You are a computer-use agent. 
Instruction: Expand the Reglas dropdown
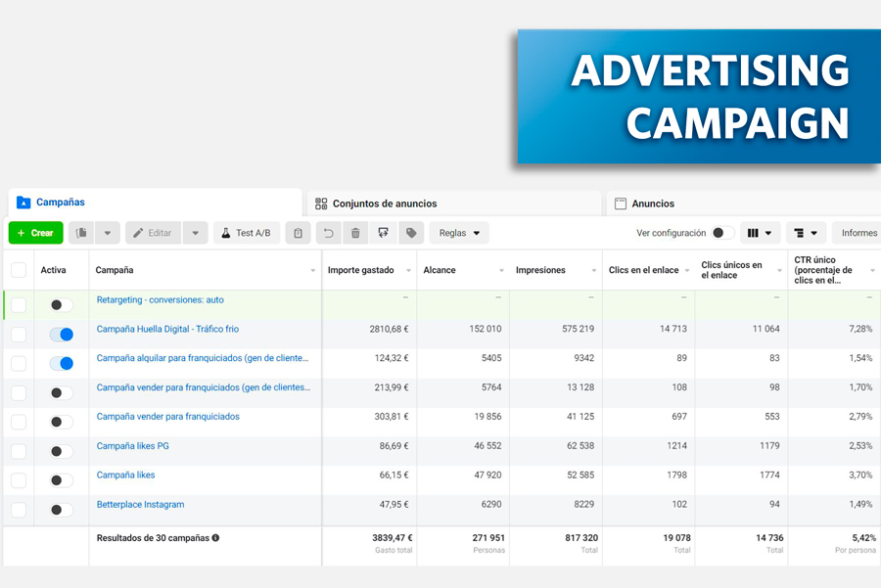click(459, 233)
